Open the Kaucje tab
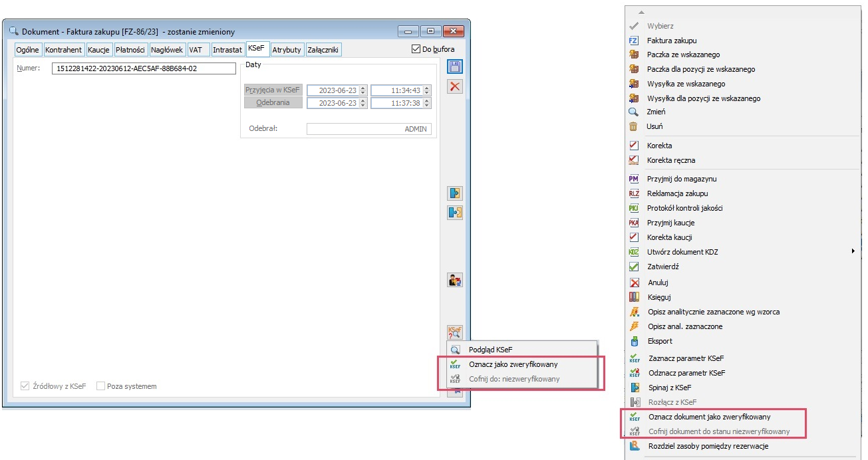The height and width of the screenshot is (460, 868). [x=99, y=50]
